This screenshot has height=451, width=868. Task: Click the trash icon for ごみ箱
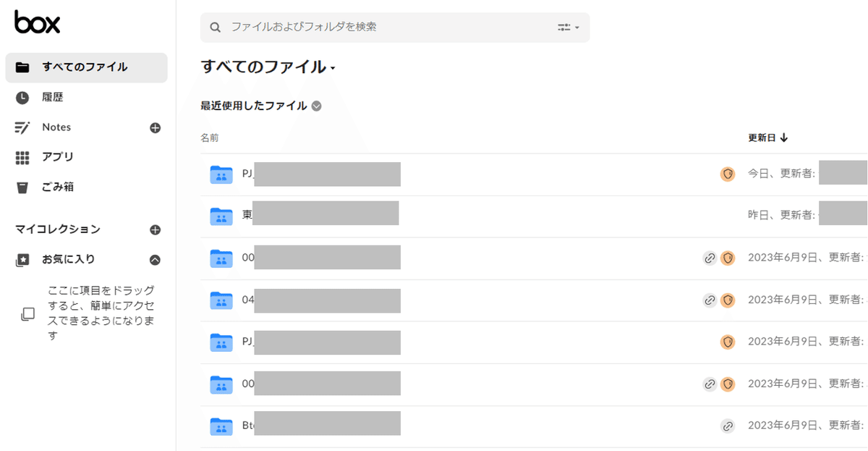point(22,187)
